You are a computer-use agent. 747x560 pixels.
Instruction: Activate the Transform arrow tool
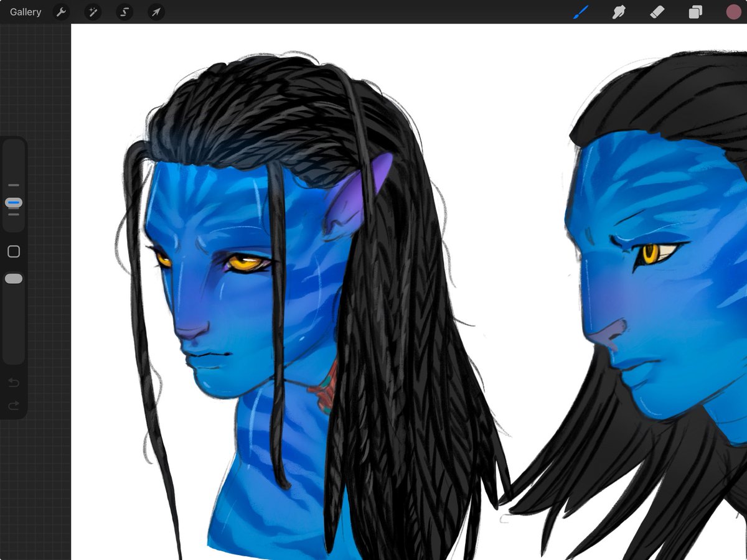coord(156,12)
